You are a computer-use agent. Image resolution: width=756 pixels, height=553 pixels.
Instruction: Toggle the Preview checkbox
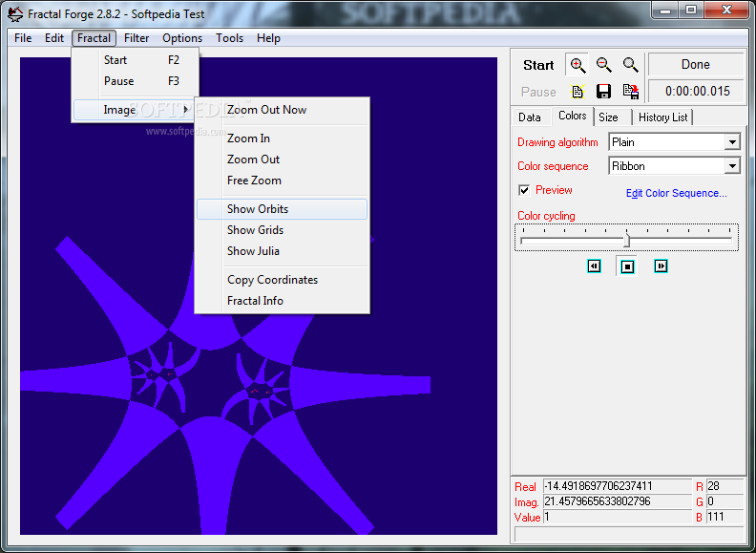(x=524, y=190)
